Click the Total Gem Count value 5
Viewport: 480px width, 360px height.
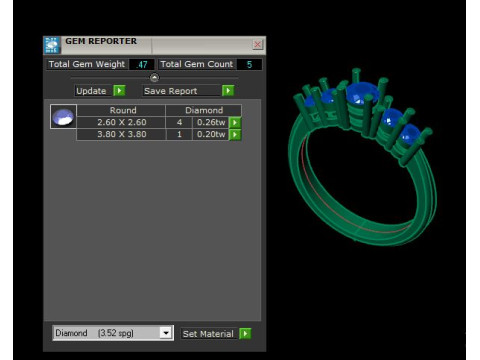(x=249, y=64)
